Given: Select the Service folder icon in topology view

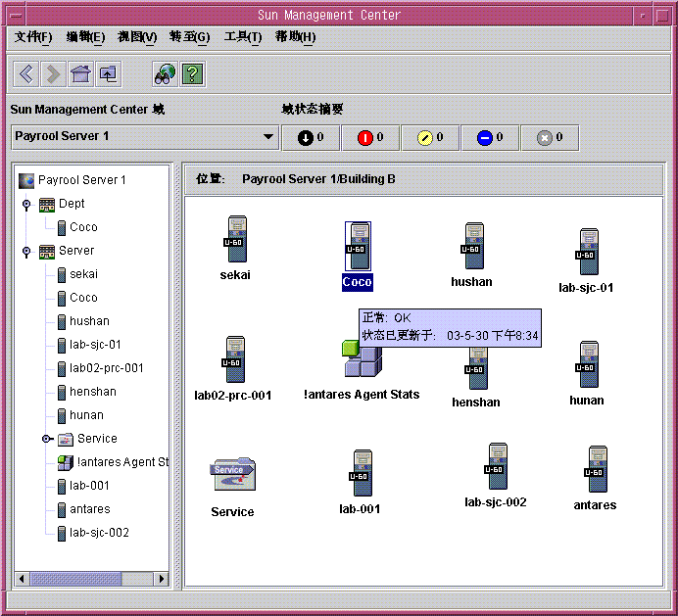Looking at the screenshot, I should click(232, 474).
